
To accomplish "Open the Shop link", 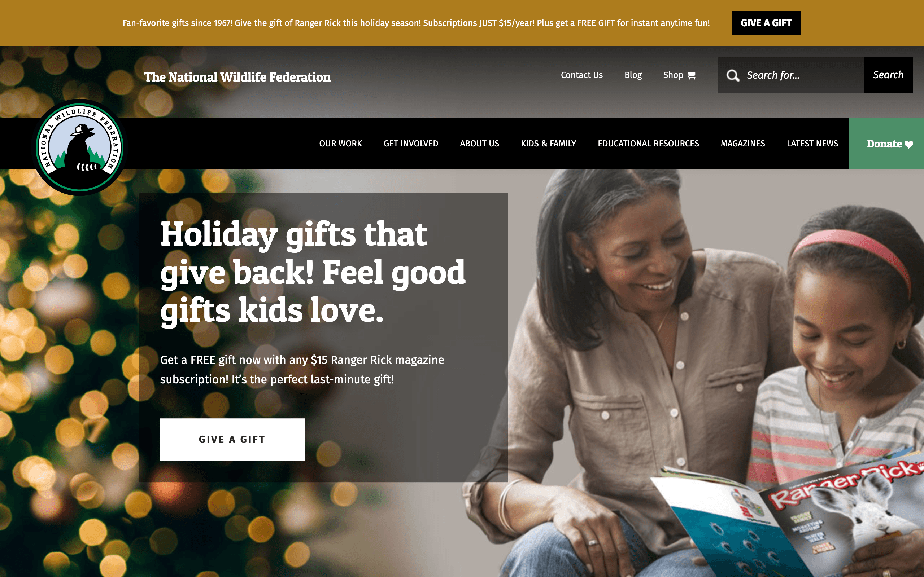I will (679, 75).
